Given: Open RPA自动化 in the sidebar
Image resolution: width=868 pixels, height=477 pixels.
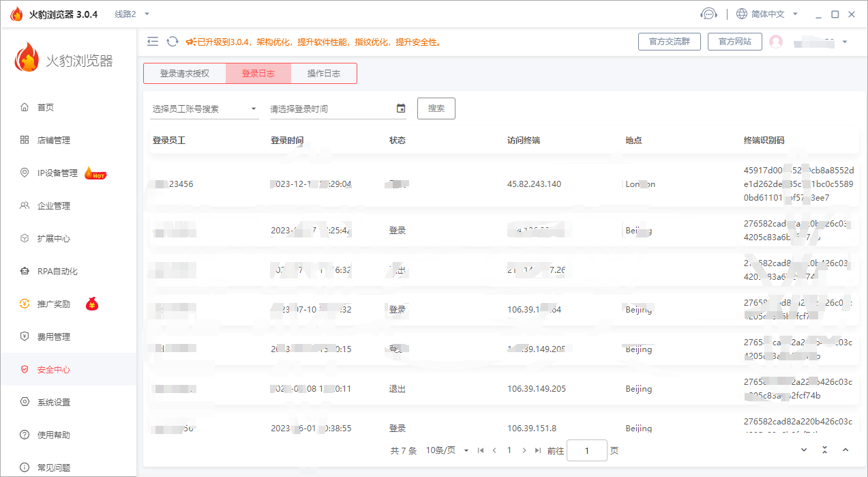Looking at the screenshot, I should point(57,272).
